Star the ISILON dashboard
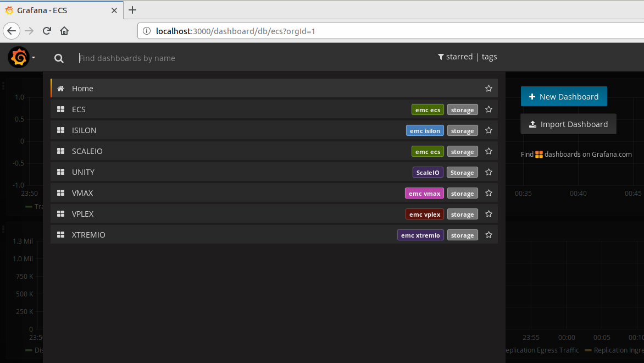This screenshot has height=363, width=644. click(x=488, y=130)
